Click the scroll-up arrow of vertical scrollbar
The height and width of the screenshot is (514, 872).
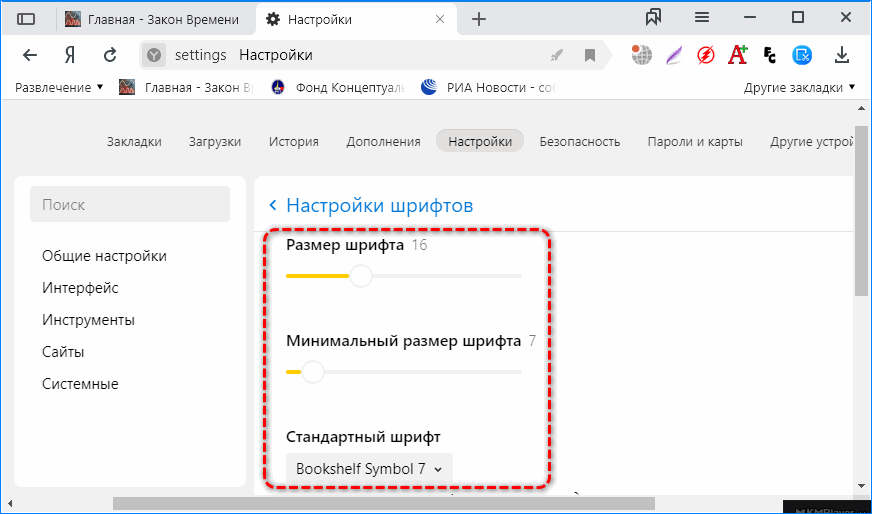(860, 108)
